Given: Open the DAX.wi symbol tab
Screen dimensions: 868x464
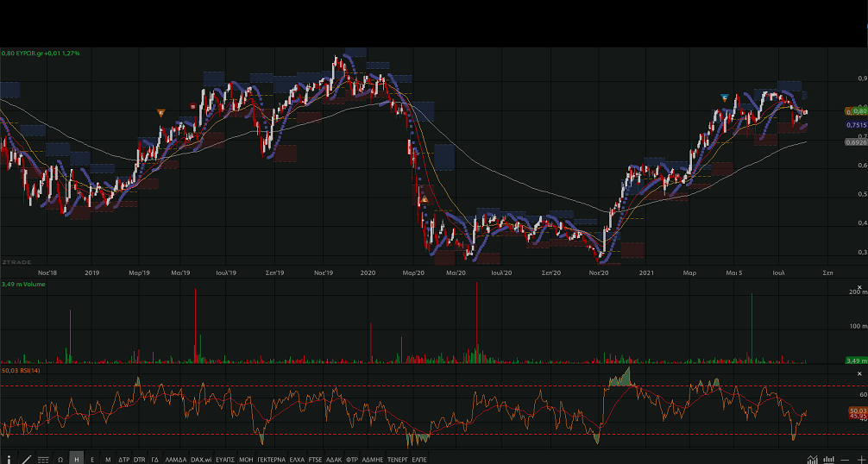Looking at the screenshot, I should tap(201, 459).
